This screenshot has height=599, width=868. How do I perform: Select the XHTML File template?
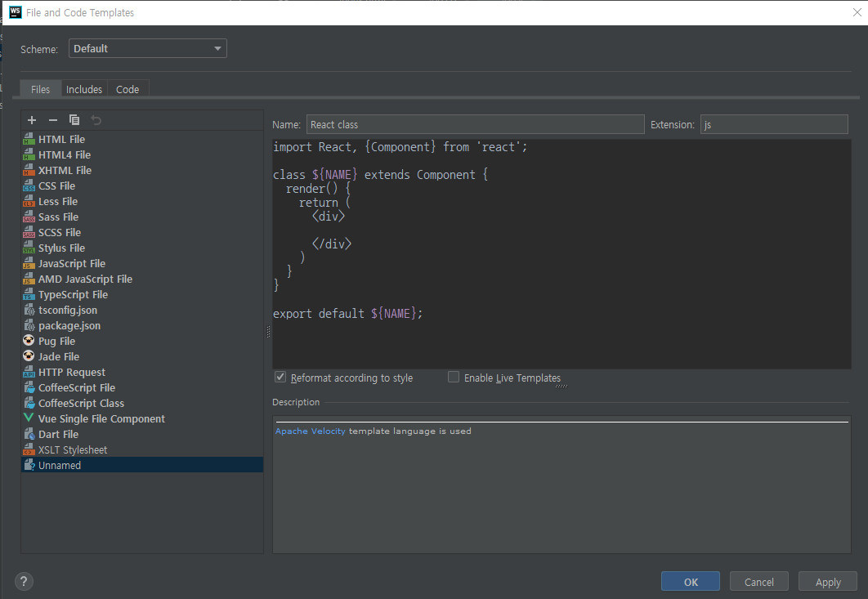tap(141, 170)
